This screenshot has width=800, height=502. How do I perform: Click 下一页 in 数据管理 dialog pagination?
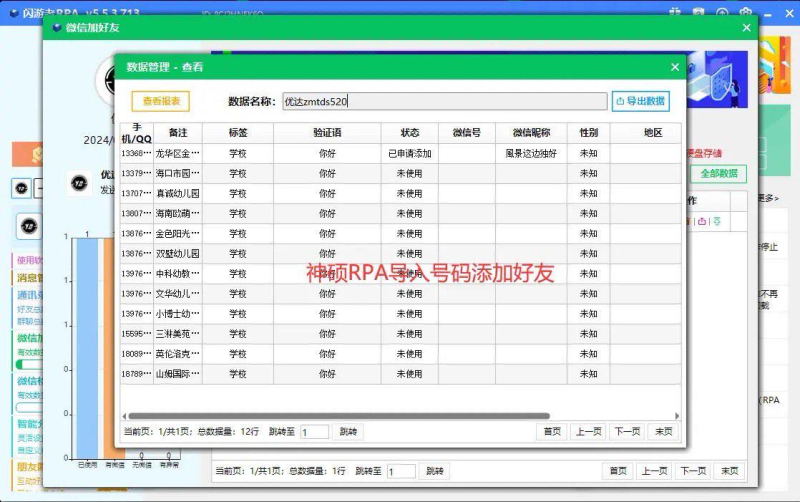click(627, 432)
